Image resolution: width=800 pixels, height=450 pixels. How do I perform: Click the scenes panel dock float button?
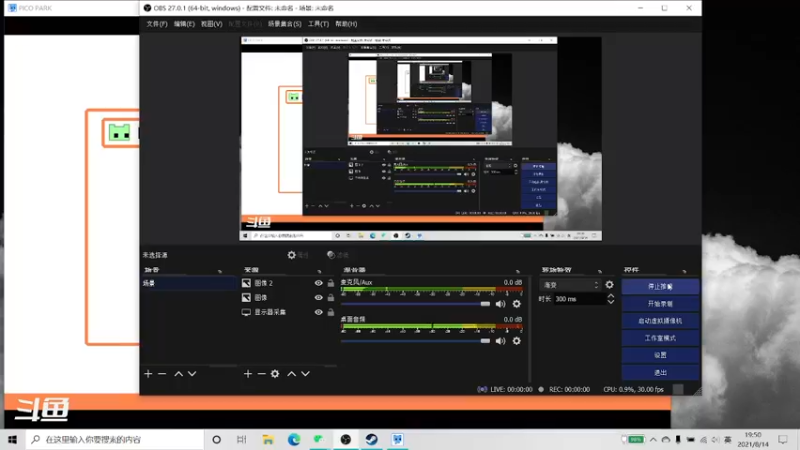click(220, 270)
